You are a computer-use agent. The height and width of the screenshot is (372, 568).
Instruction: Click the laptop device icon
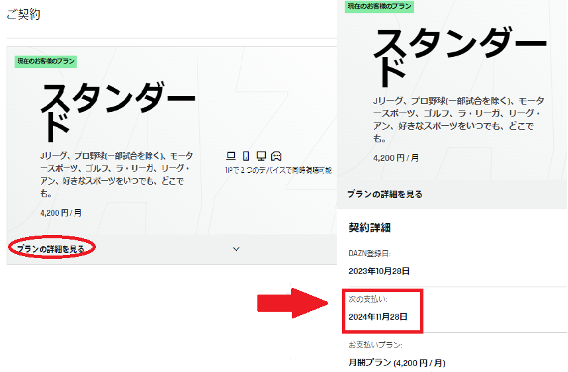click(x=231, y=156)
